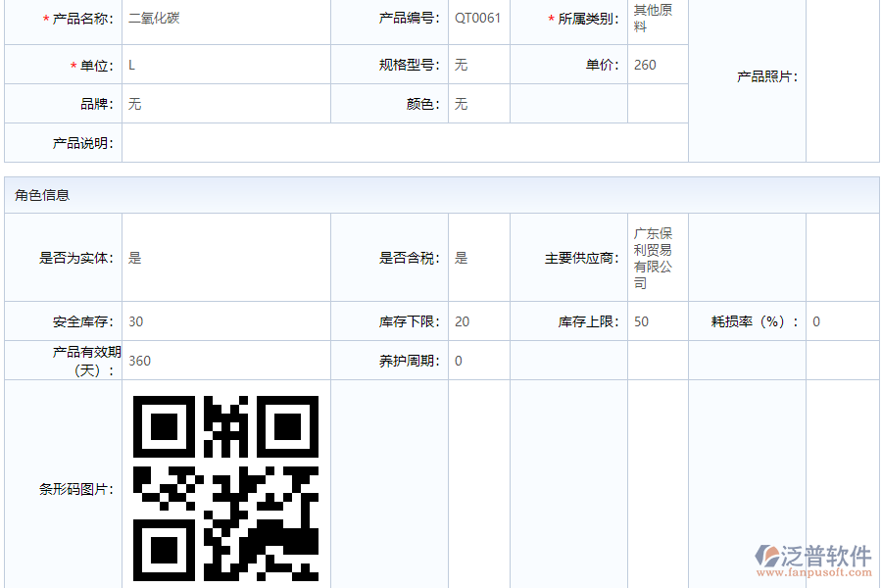Select the 是否为实体 value 是

(135, 258)
